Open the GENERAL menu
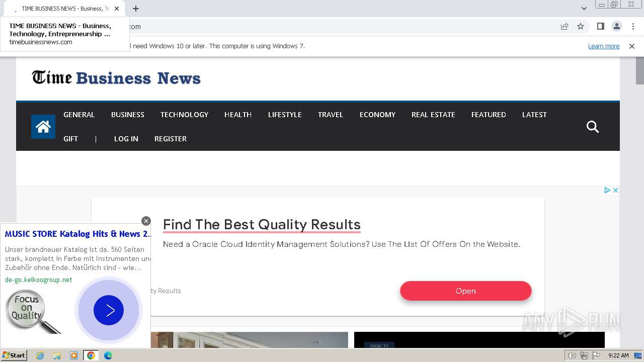Image resolution: width=644 pixels, height=362 pixels. coord(79,115)
